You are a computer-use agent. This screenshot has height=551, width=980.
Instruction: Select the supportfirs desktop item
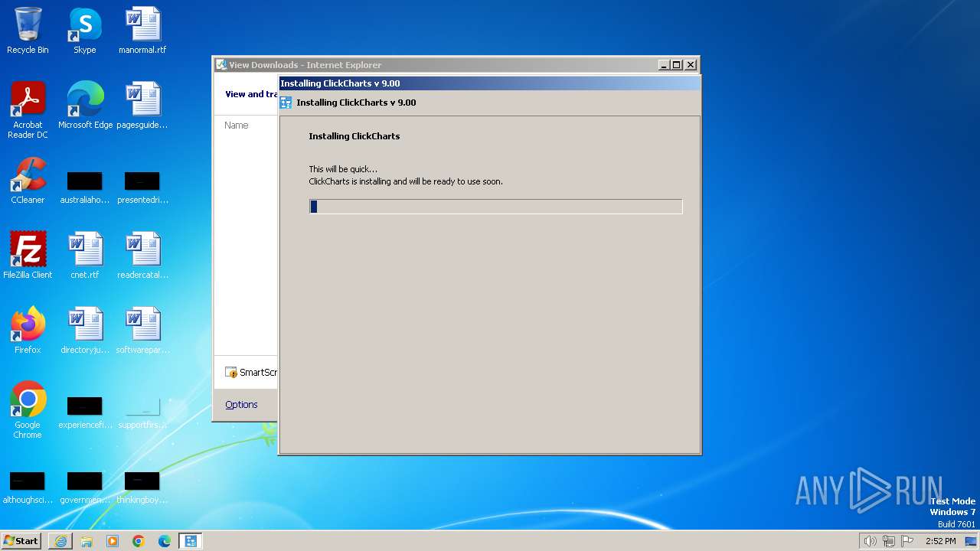click(x=142, y=412)
